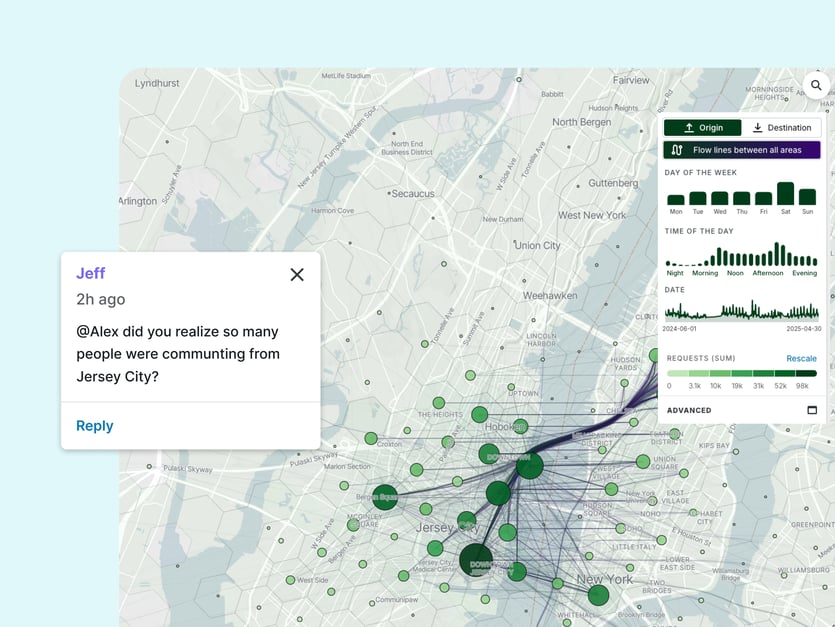Switch to the Destination tab
835x627 pixels.
click(x=781, y=128)
